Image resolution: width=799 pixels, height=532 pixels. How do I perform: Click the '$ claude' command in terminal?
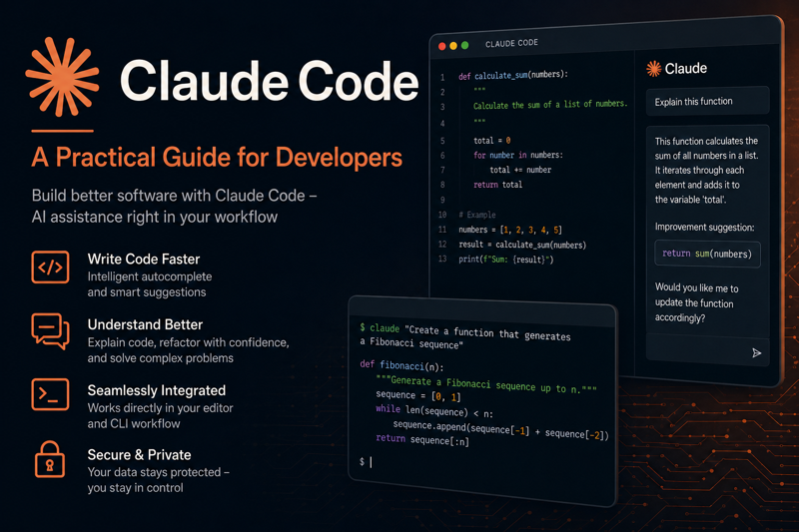tap(380, 327)
